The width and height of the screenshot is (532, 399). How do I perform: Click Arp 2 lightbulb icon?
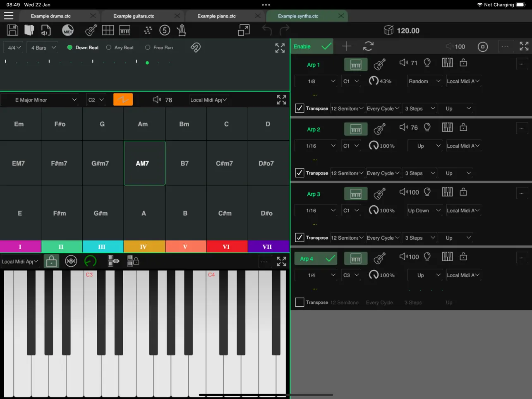point(427,127)
